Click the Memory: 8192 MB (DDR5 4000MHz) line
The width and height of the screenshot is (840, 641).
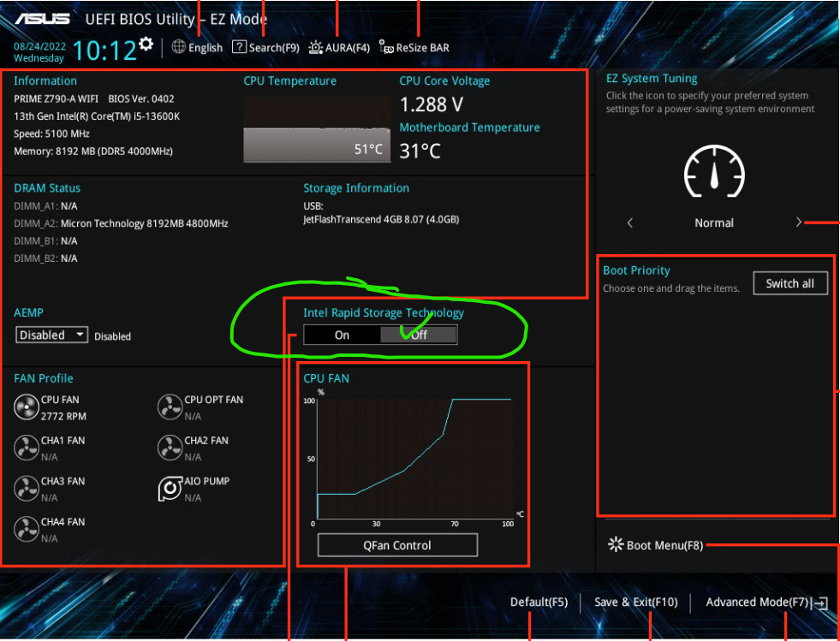click(x=93, y=151)
